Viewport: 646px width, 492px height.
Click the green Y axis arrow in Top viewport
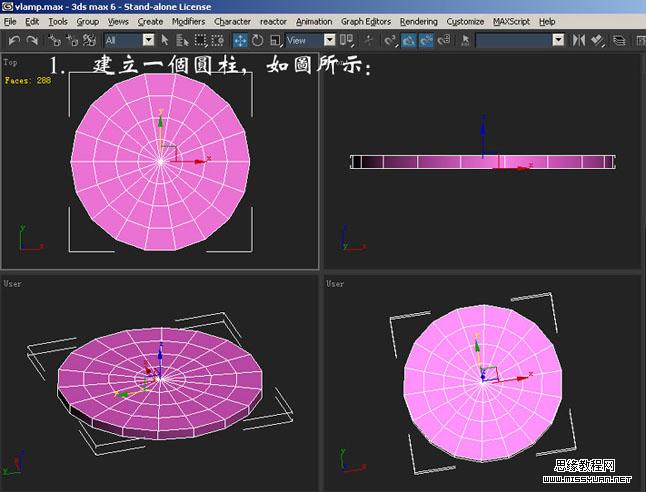tap(160, 124)
